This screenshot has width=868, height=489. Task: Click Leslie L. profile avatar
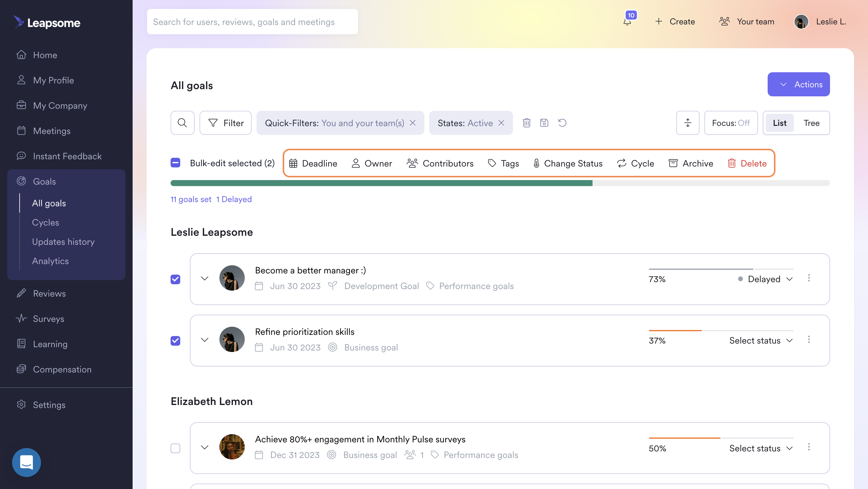tap(801, 22)
